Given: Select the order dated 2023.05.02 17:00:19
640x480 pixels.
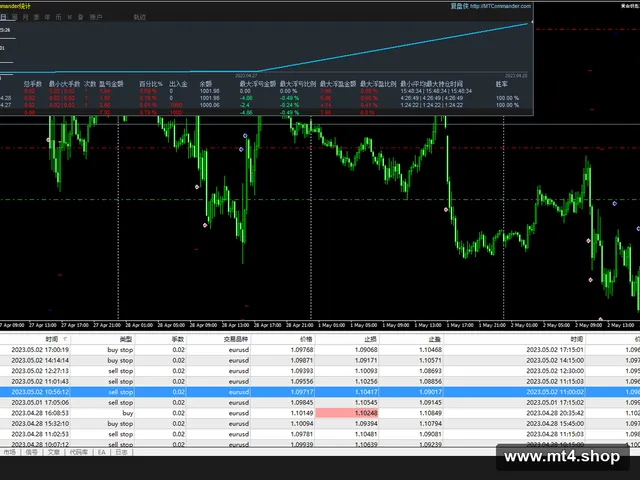Looking at the screenshot, I should coord(320,350).
